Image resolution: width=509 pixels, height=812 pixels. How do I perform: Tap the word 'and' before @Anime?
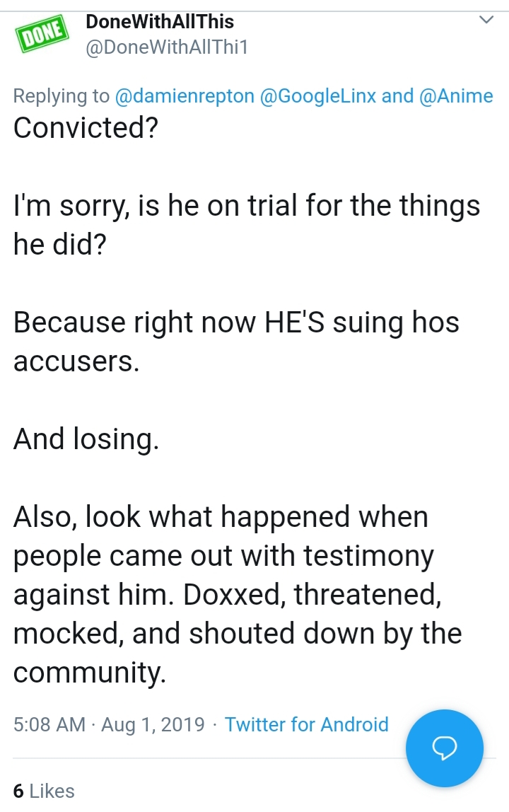tap(397, 96)
